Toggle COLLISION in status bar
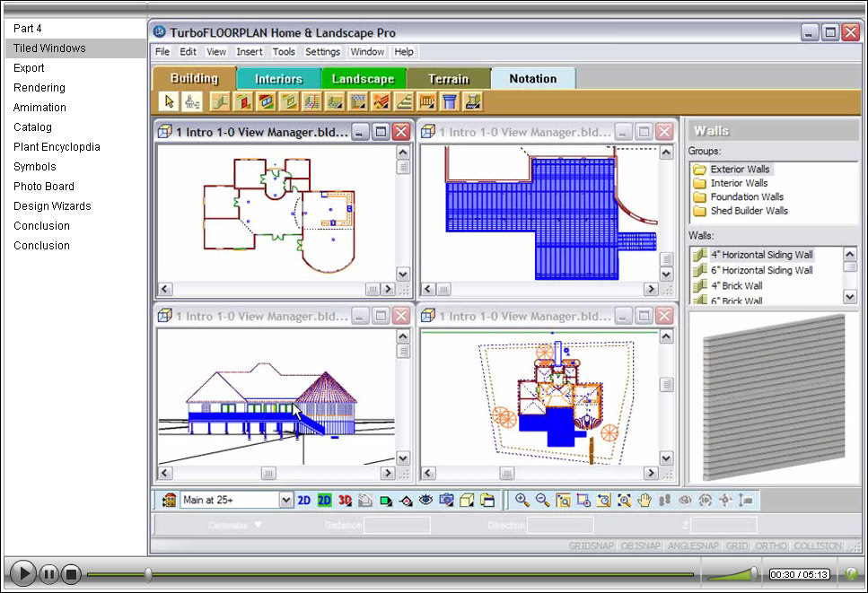The width and height of the screenshot is (868, 593). pyautogui.click(x=818, y=546)
